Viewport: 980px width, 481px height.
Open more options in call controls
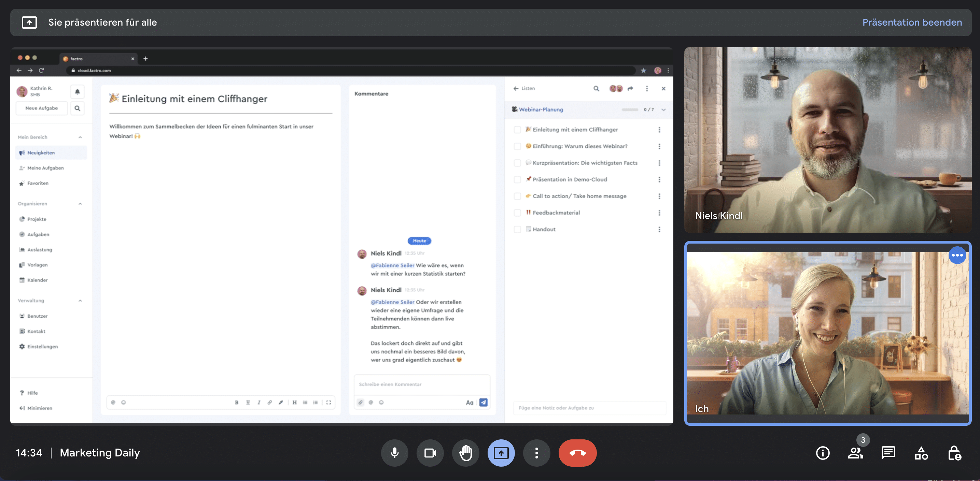point(536,452)
